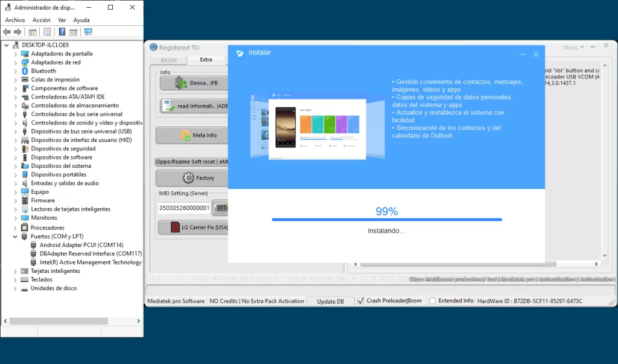Click the Forward arrow in Device Manager toolbar

pos(18,32)
